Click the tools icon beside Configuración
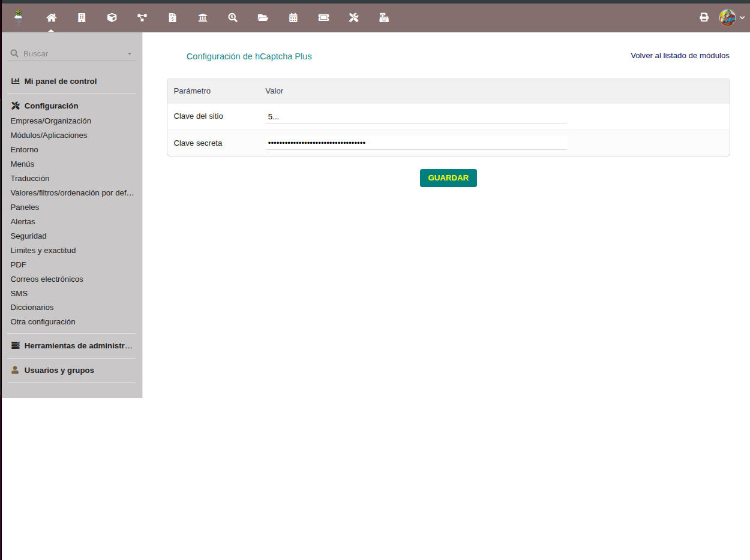750x560 pixels. [16, 106]
